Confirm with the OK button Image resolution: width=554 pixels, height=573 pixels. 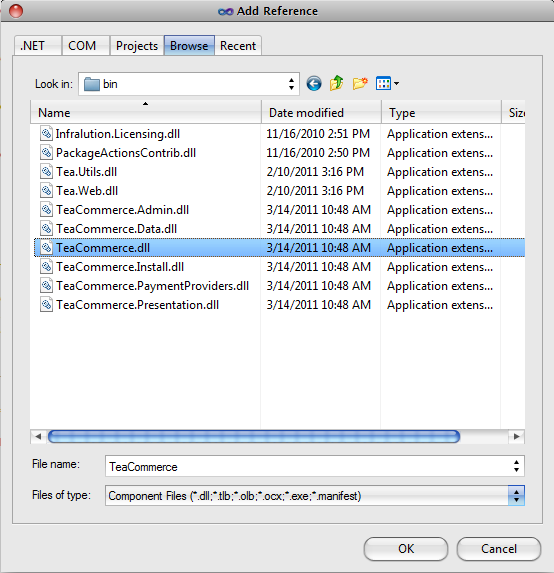point(406,549)
